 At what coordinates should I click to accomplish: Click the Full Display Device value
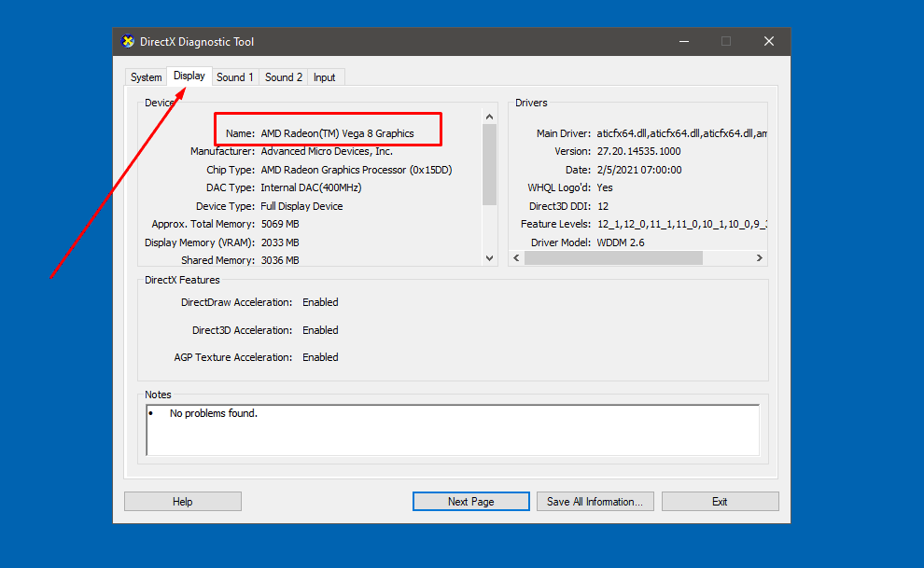301,207
